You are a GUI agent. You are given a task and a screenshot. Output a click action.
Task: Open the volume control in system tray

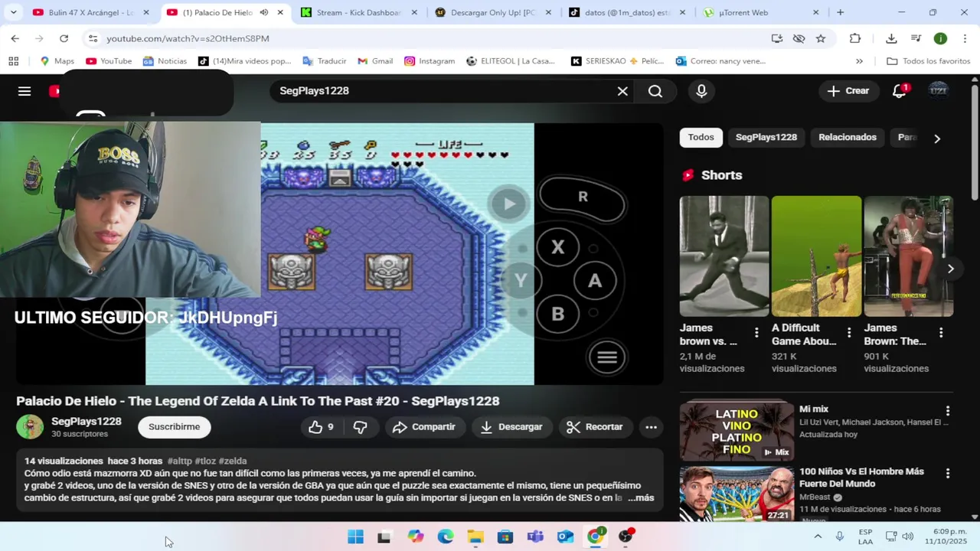point(908,536)
